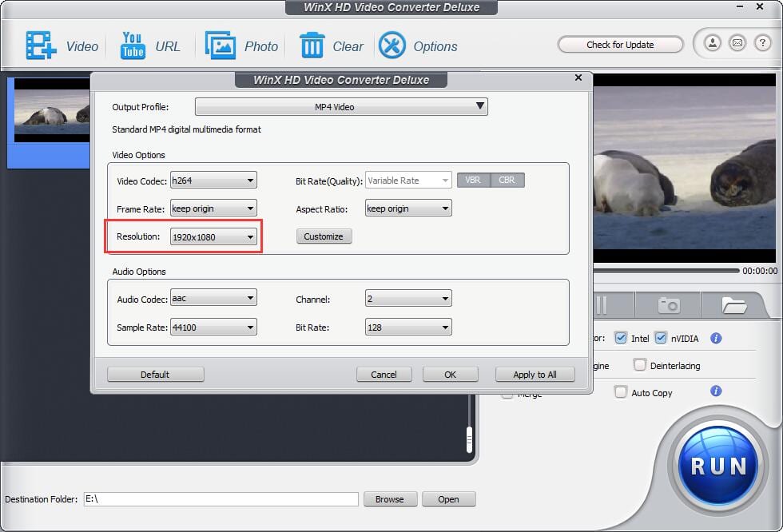Screen dimensions: 783x532
Task: Click the Photo slideshow icon
Action: (221, 46)
